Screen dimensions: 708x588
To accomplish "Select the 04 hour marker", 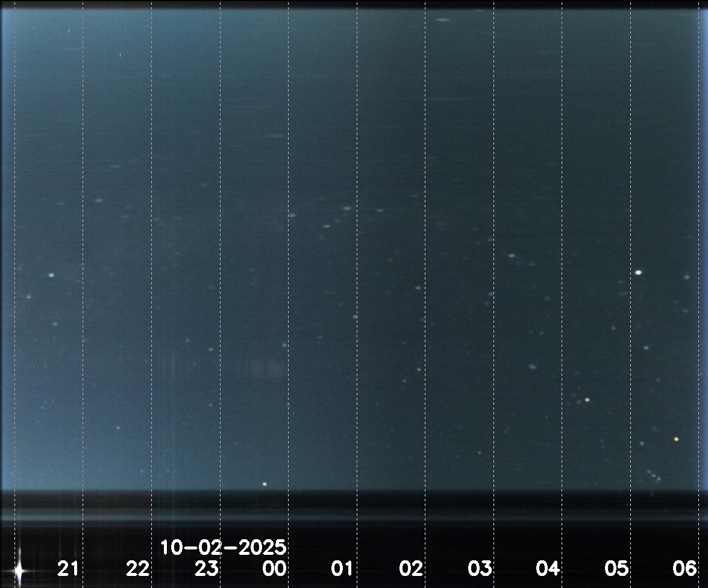I will coord(548,568).
